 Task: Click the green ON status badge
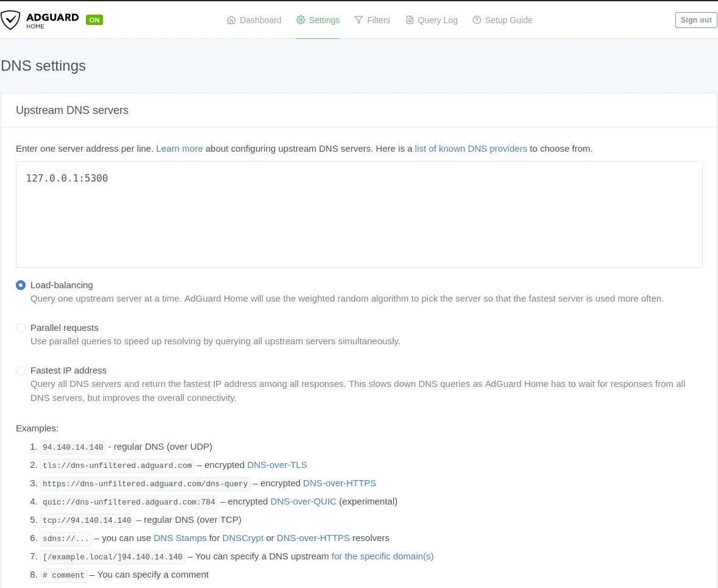(94, 20)
